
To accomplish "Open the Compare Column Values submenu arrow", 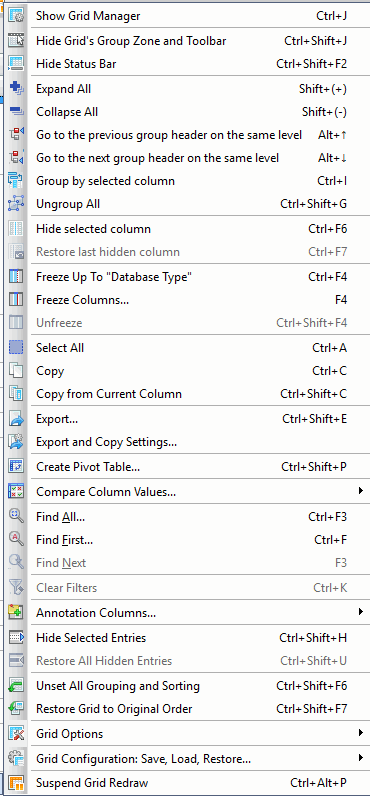I will click(360, 491).
